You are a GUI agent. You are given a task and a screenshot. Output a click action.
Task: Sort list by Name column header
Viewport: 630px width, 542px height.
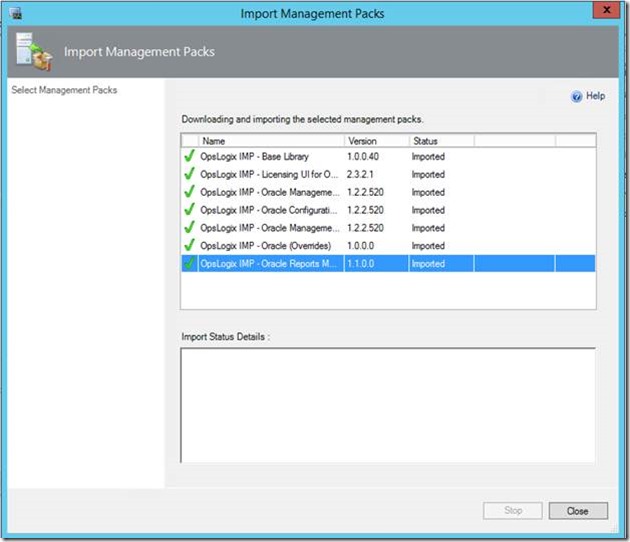pos(270,141)
